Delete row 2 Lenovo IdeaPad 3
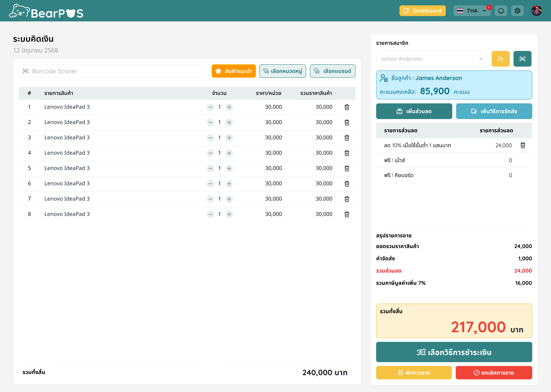The image size is (551, 392). [x=347, y=122]
